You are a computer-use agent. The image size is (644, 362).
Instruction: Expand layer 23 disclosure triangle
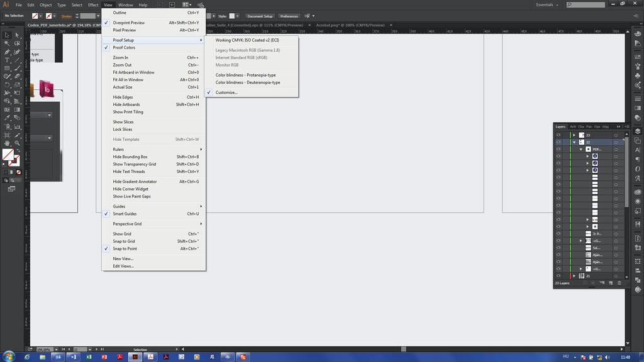click(574, 135)
